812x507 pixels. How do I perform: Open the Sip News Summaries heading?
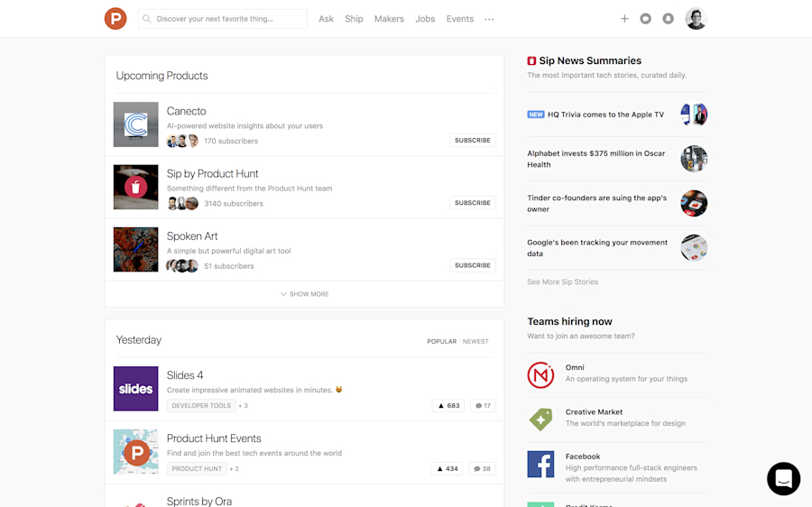point(590,60)
